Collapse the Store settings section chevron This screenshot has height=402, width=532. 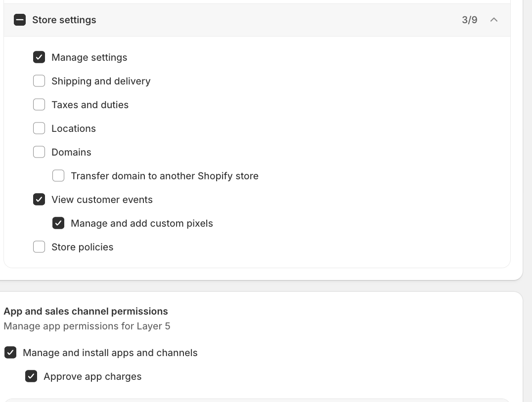[x=493, y=20]
